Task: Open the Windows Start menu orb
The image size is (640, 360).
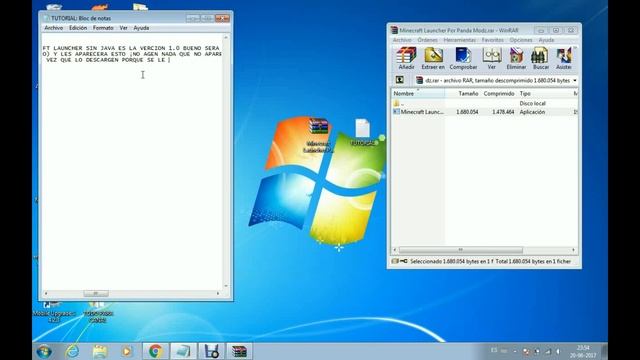Action: click(x=44, y=351)
